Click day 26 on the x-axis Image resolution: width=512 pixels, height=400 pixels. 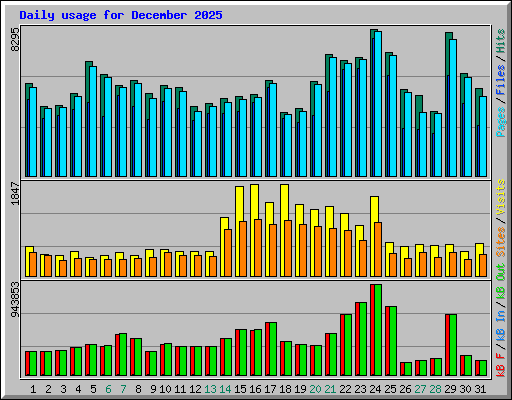[405, 389]
